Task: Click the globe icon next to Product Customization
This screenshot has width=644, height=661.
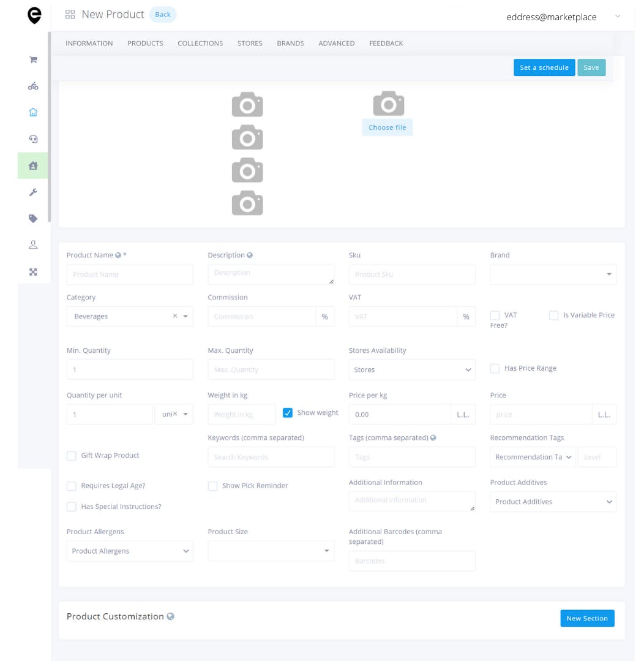Action: [x=170, y=616]
